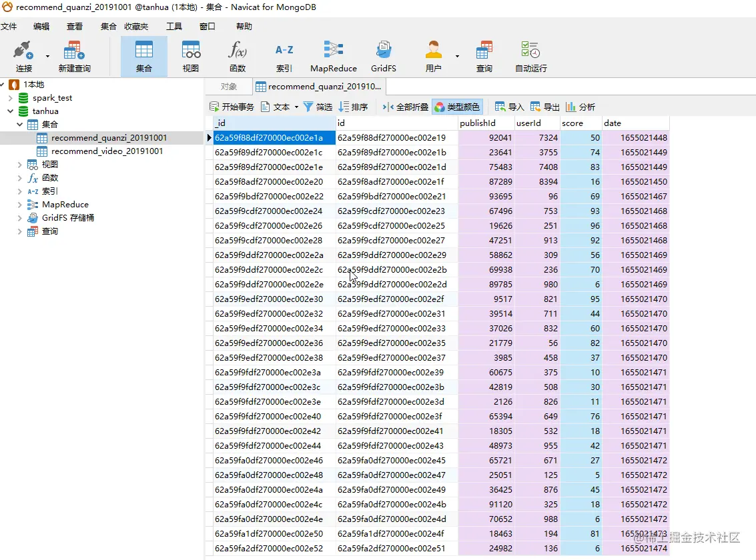Select id cell 62a59f9cdf270000ec002e25
This screenshot has height=560, width=756.
click(397, 226)
